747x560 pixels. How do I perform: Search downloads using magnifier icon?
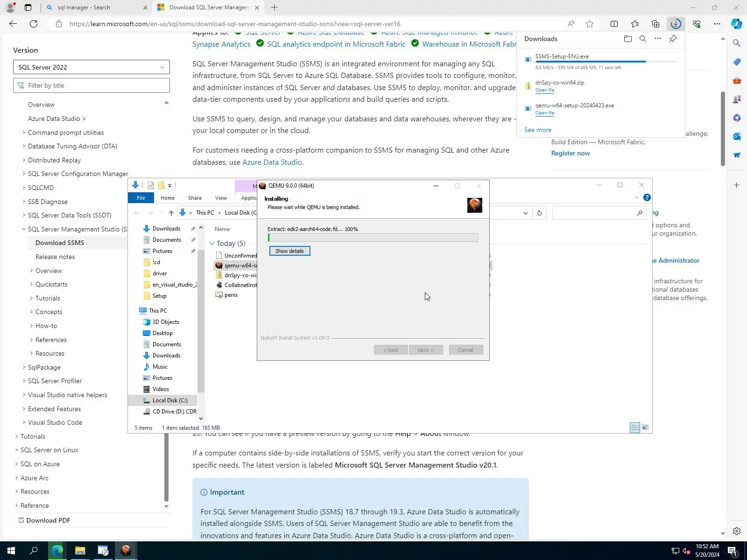click(x=643, y=39)
